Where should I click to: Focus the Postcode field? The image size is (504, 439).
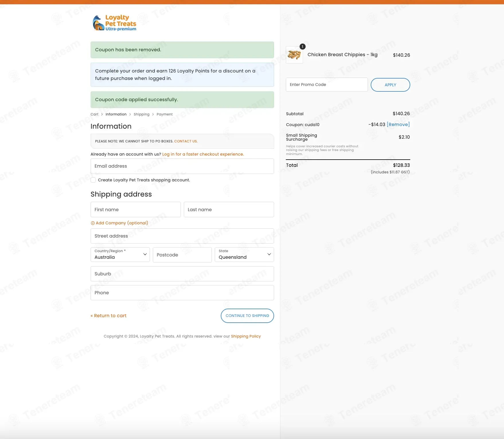(x=182, y=255)
